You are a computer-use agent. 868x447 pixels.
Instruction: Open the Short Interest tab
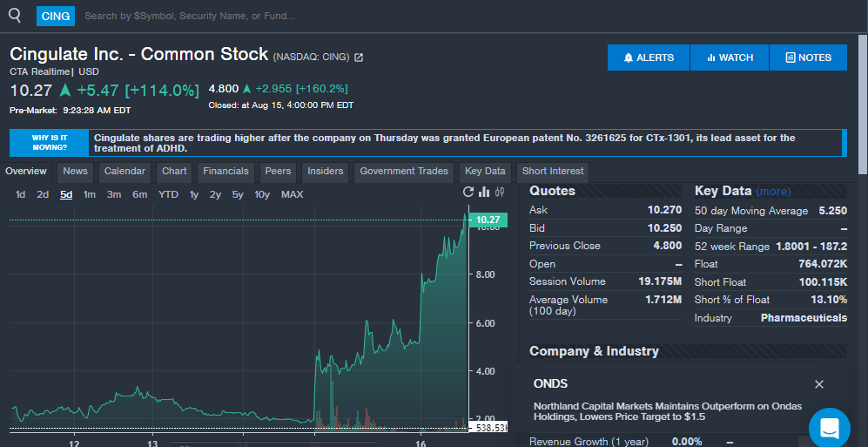[x=553, y=172]
